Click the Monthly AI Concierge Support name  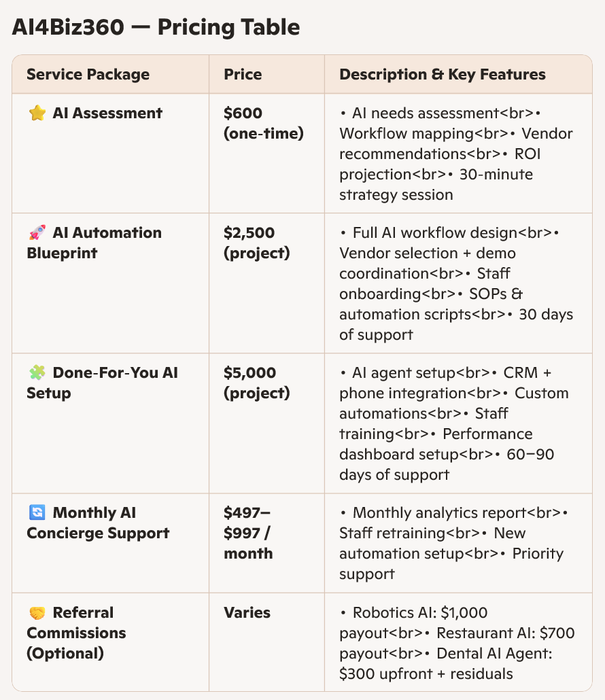(x=99, y=523)
